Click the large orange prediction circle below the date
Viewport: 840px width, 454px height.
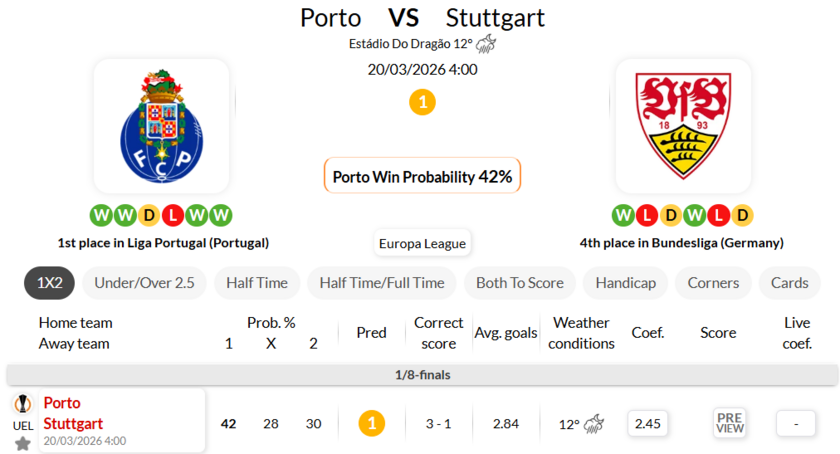pos(422,102)
